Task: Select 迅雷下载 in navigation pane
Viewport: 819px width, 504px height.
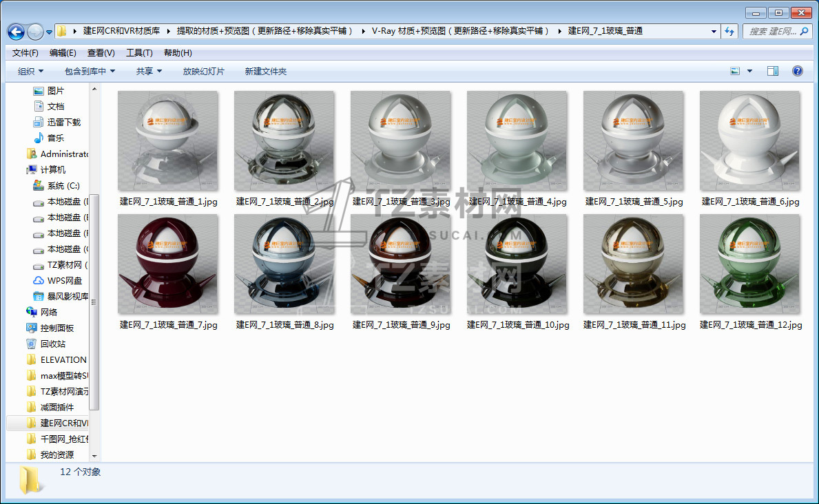Action: (x=64, y=123)
